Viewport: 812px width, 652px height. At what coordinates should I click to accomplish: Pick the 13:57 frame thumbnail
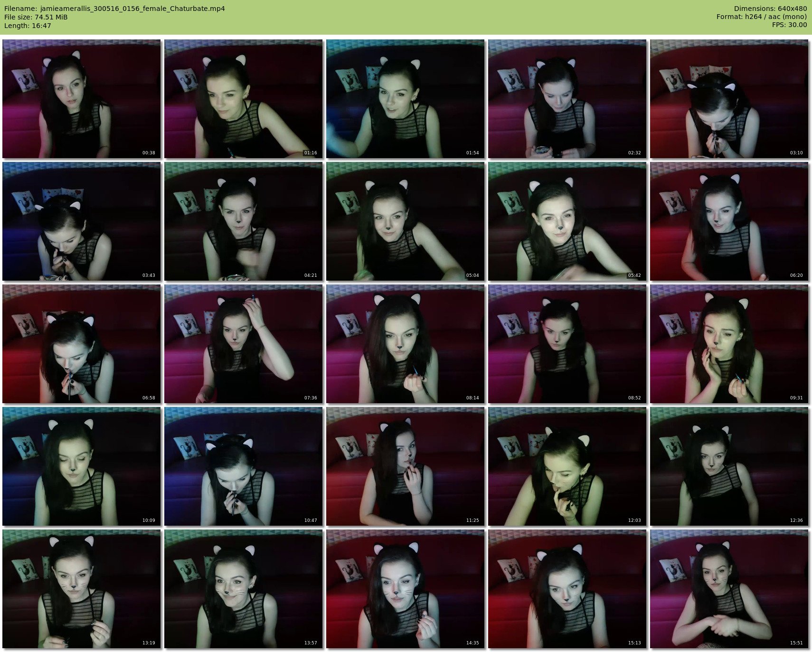[244, 589]
